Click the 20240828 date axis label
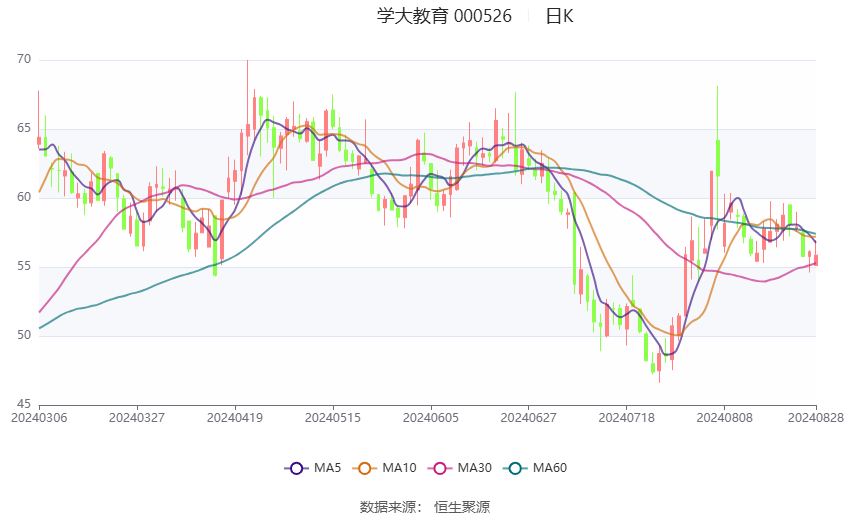Image resolution: width=850 pixels, height=517 pixels. [x=816, y=418]
